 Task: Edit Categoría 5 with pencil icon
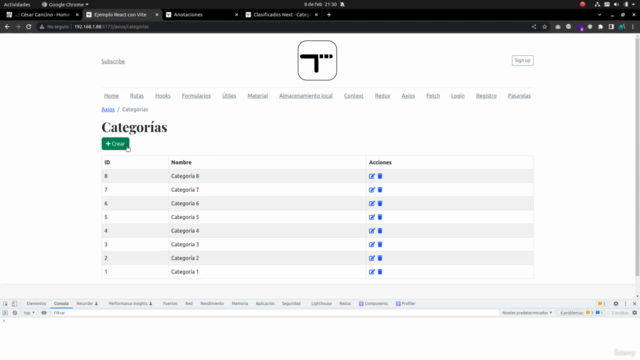click(x=371, y=217)
